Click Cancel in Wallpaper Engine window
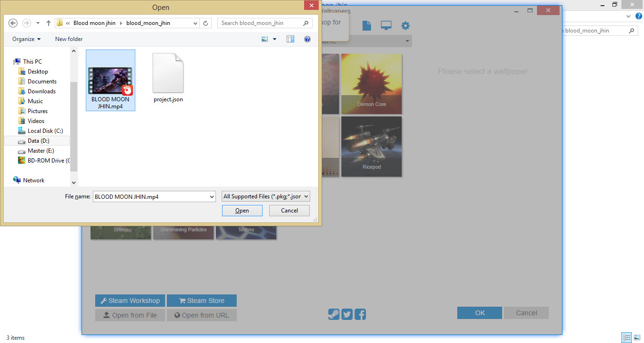 click(x=526, y=313)
